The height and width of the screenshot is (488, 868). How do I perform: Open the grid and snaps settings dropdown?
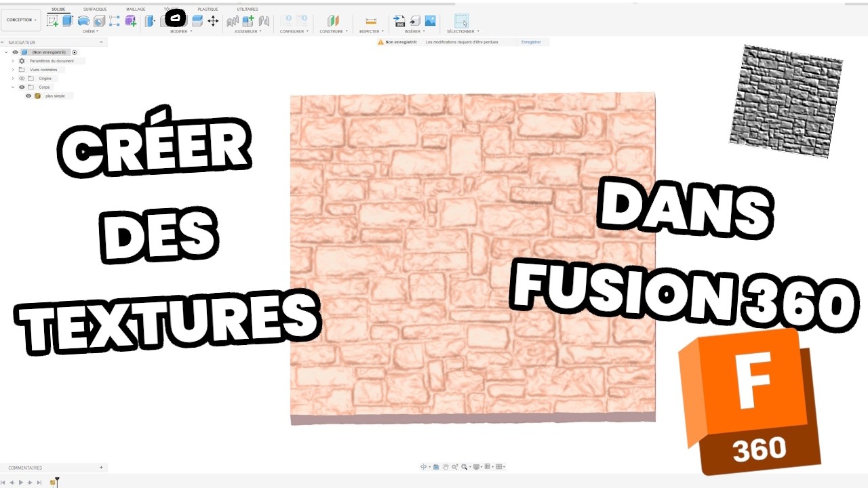click(x=488, y=467)
